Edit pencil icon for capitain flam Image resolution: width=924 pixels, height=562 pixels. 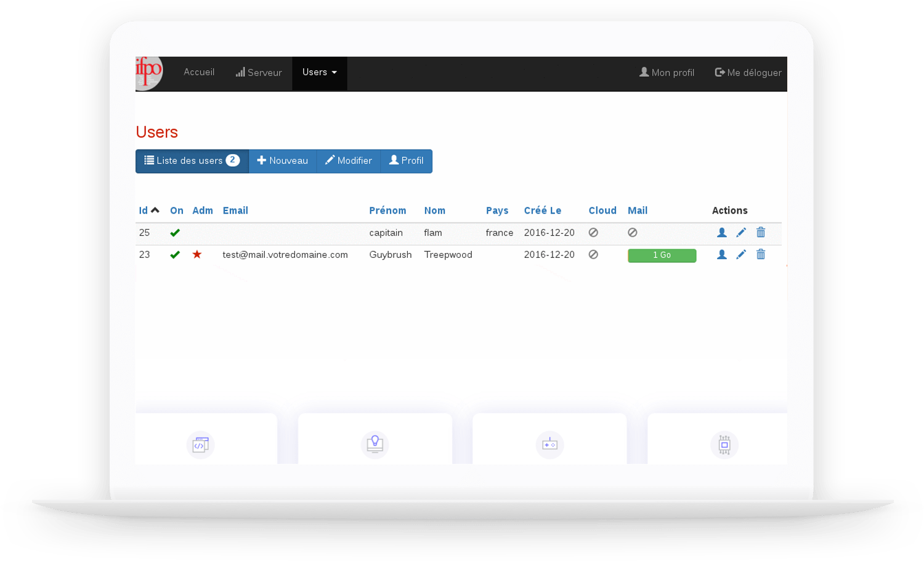(x=741, y=233)
